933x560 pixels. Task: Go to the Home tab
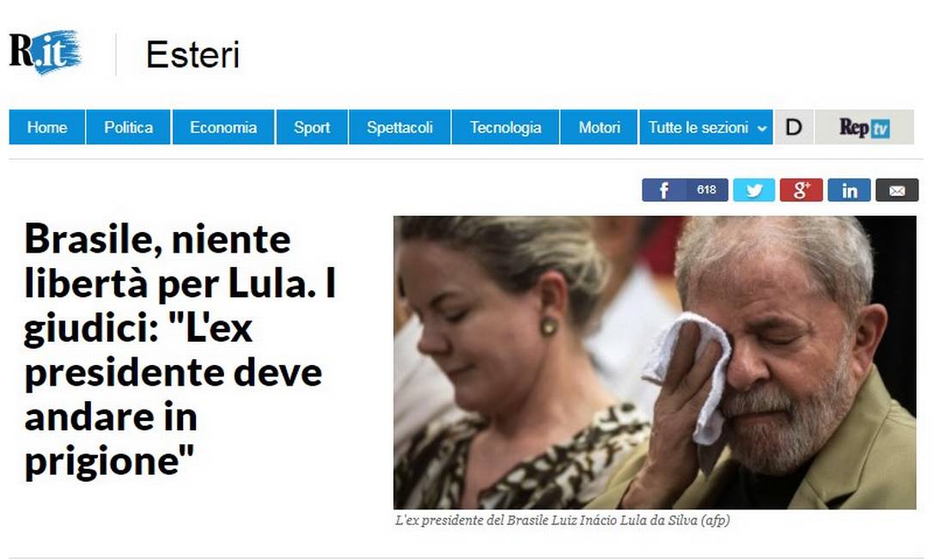coord(47,127)
